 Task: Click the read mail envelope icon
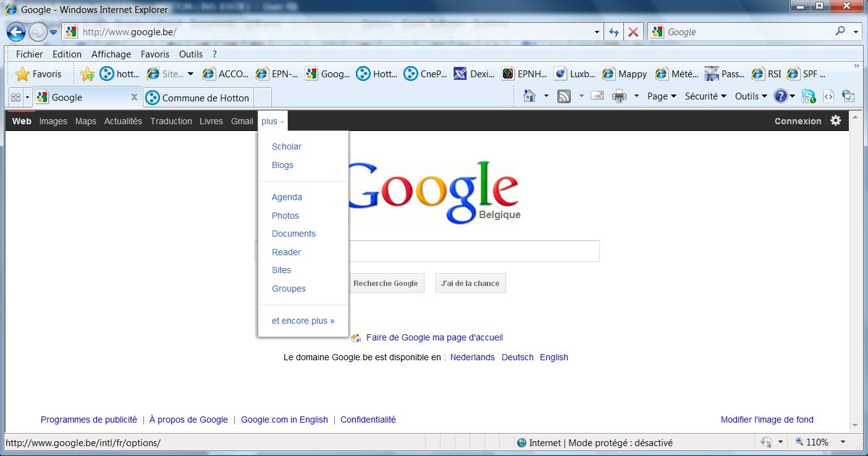click(x=597, y=96)
